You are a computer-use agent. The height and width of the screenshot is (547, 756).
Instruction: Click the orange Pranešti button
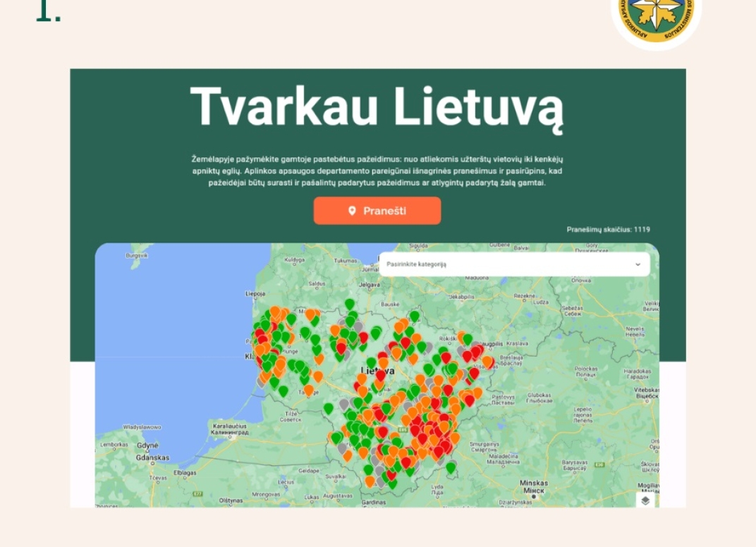pos(377,211)
